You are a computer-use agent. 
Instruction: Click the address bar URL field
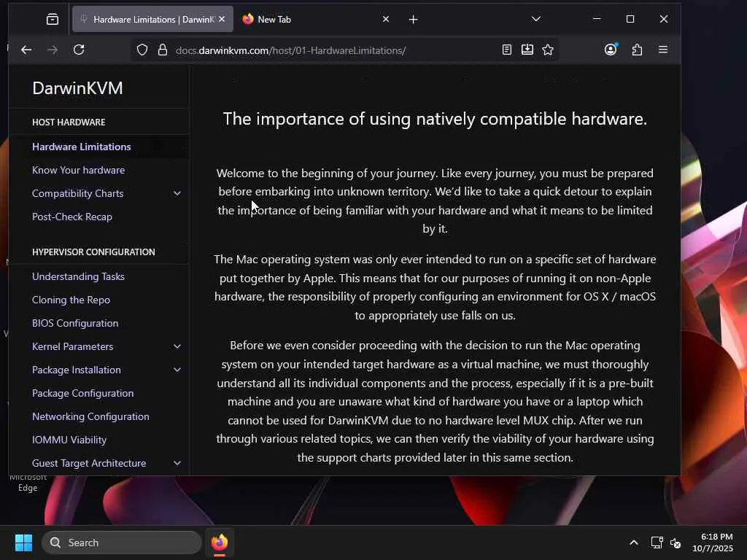333,50
